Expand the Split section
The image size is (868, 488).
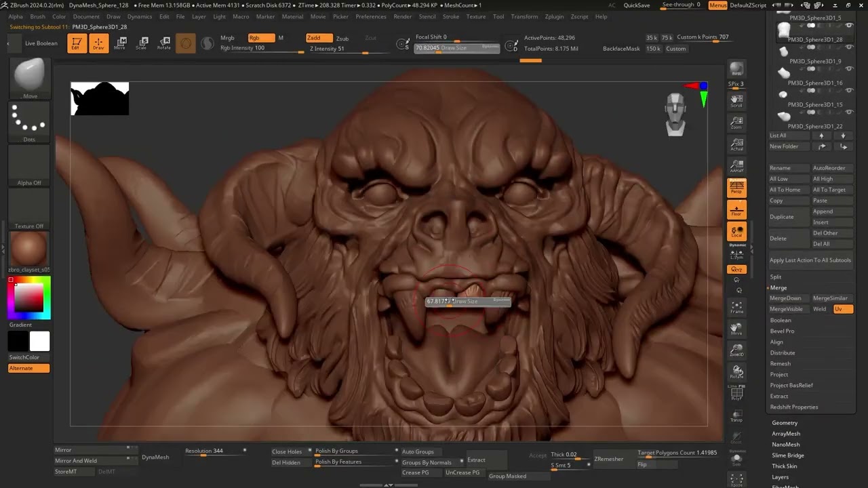click(776, 277)
